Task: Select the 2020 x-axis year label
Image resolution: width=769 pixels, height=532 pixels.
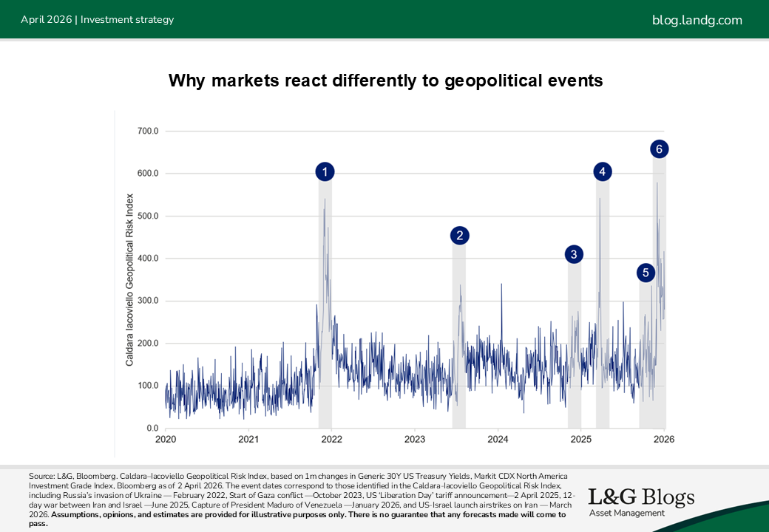Action: (x=166, y=439)
